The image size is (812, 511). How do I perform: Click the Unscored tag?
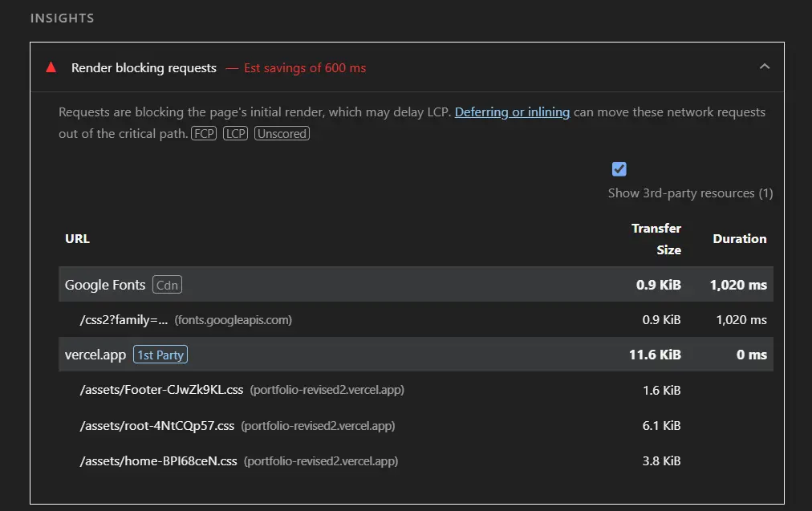(x=282, y=134)
